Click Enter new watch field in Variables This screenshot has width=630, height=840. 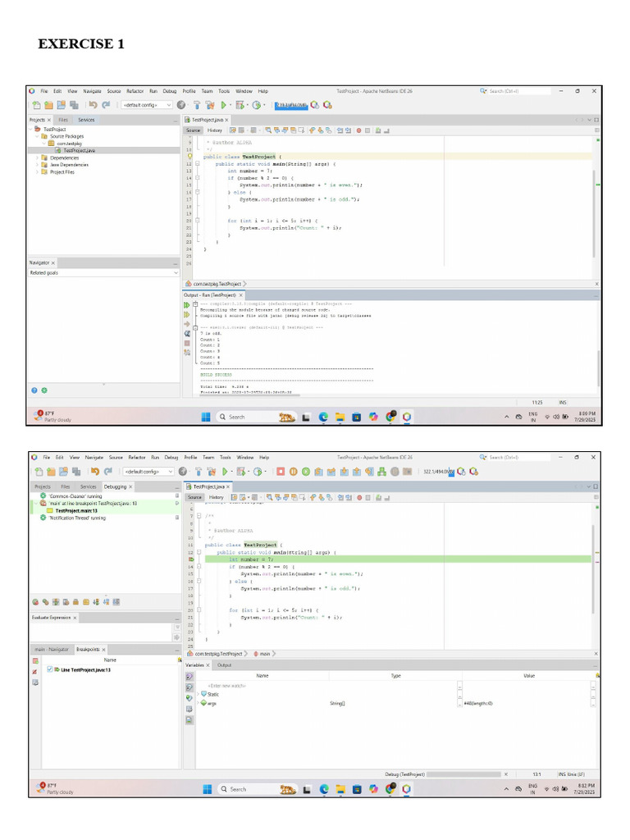(226, 685)
